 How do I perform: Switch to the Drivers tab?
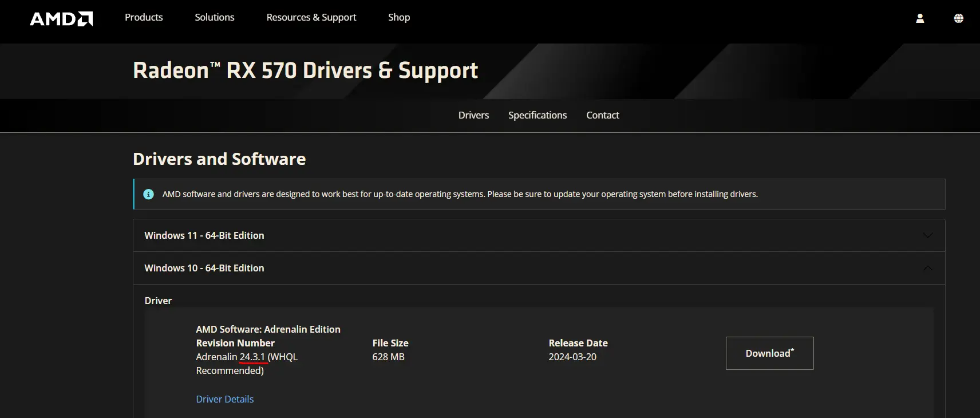tap(473, 115)
